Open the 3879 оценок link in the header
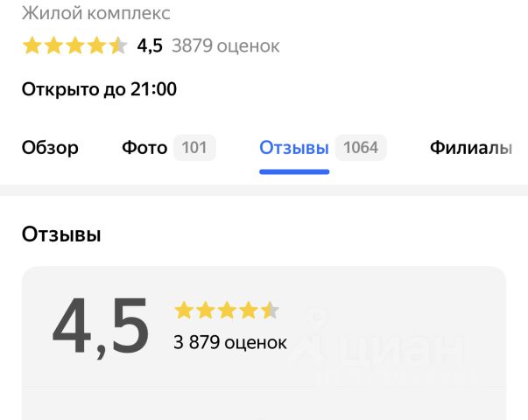 226,46
